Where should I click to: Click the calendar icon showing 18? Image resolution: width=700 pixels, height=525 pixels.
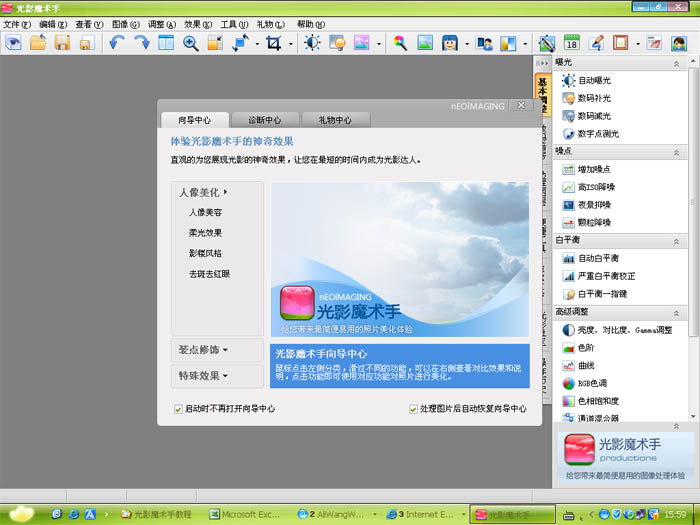571,43
